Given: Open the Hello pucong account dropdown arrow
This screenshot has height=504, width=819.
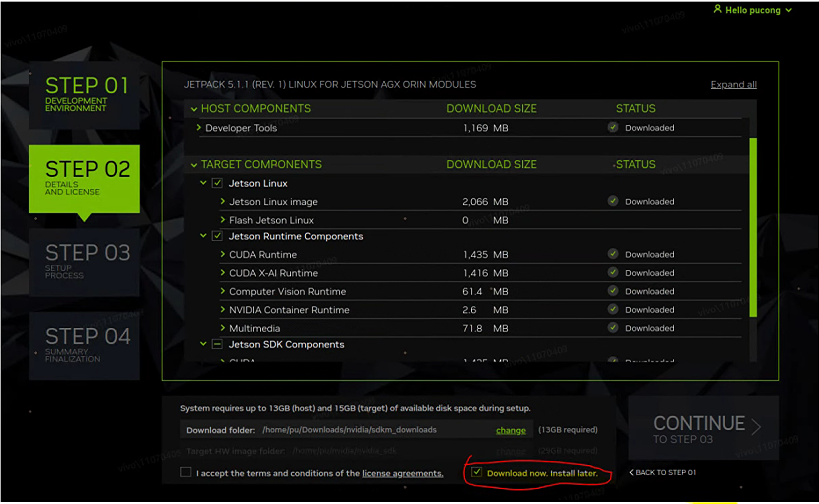Looking at the screenshot, I should coord(789,10).
